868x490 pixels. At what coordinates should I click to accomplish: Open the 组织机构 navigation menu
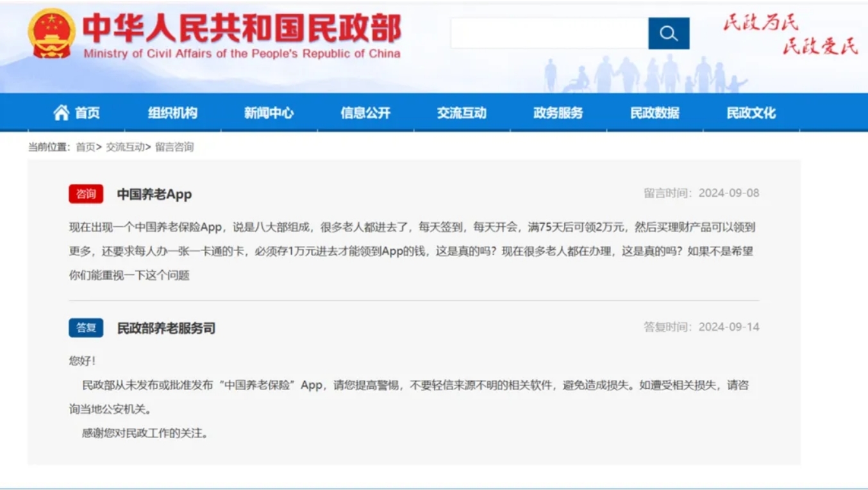(x=172, y=111)
